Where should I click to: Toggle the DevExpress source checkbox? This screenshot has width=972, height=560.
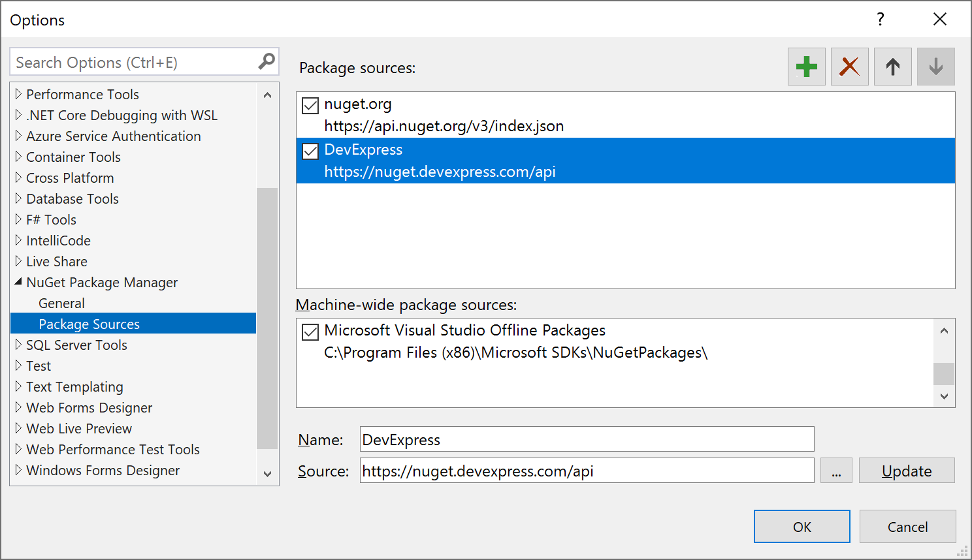coord(310,151)
